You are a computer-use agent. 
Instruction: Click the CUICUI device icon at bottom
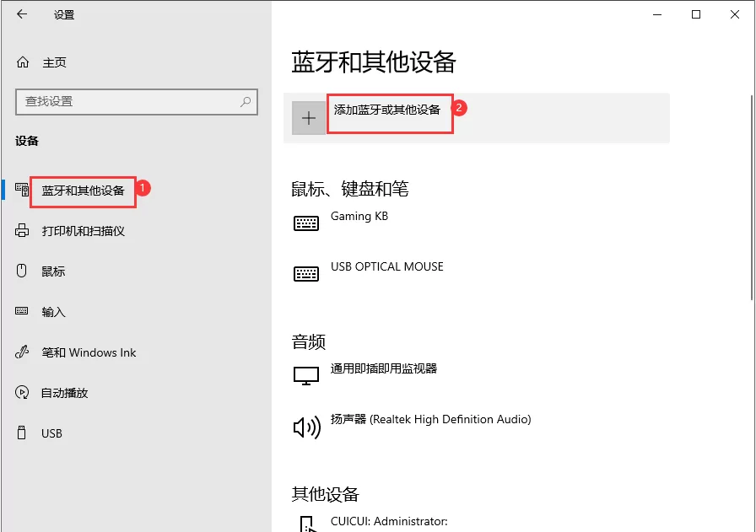pos(306,524)
